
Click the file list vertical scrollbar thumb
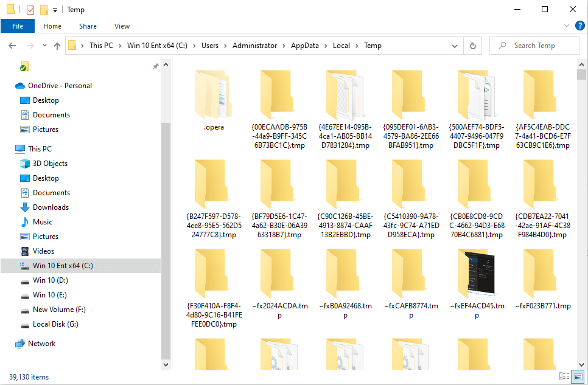coord(581,74)
